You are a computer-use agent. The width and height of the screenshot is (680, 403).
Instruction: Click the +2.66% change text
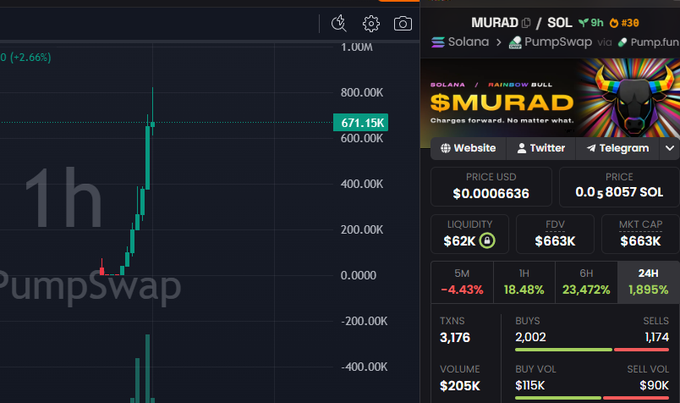pyautogui.click(x=30, y=57)
